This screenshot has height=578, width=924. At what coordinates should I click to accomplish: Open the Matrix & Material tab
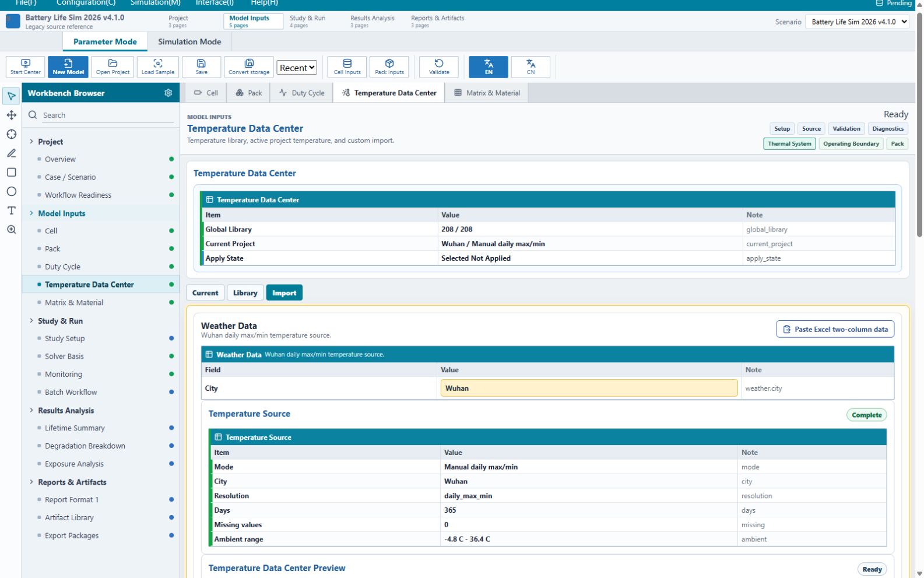tap(487, 93)
